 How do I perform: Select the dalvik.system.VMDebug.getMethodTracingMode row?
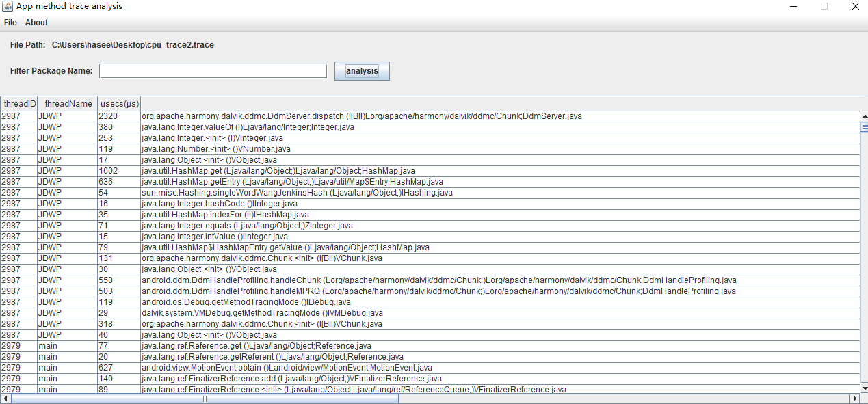click(430, 313)
